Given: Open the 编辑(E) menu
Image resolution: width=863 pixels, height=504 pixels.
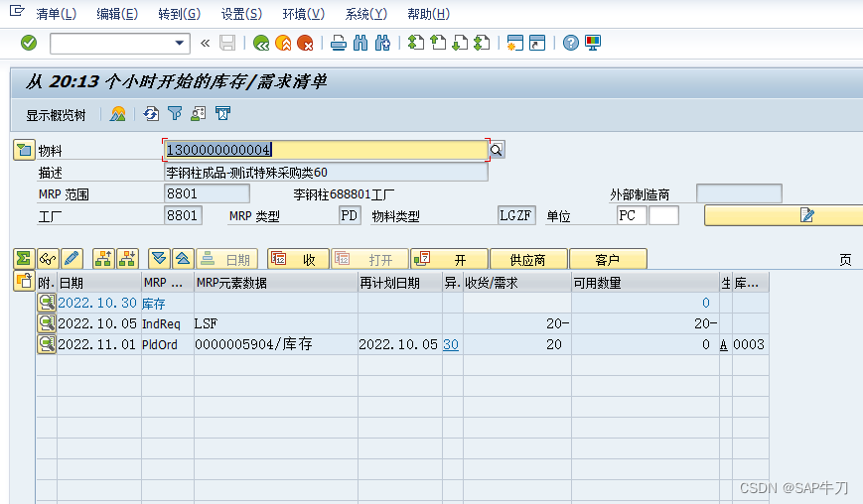Looking at the screenshot, I should click(117, 14).
